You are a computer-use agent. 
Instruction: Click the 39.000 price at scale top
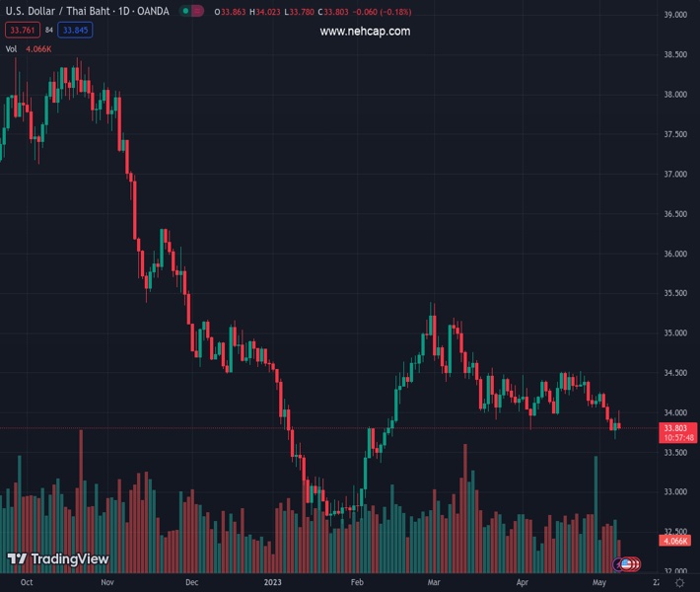(675, 15)
